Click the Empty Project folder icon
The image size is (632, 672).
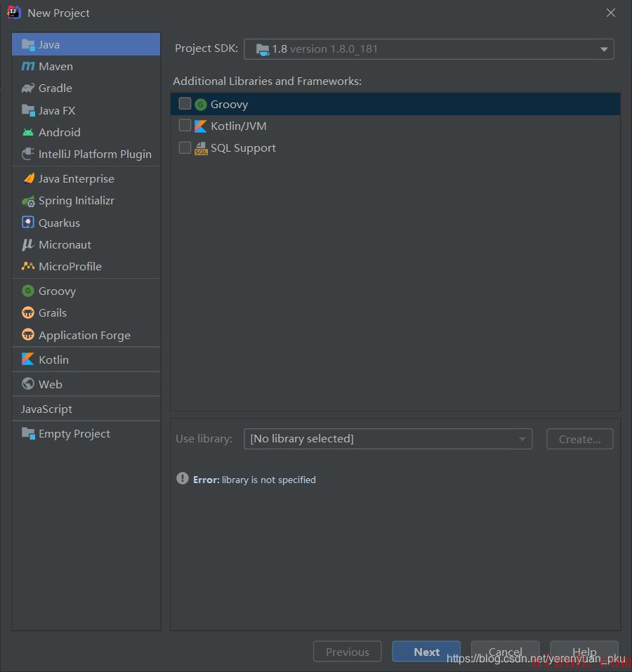pyautogui.click(x=28, y=434)
